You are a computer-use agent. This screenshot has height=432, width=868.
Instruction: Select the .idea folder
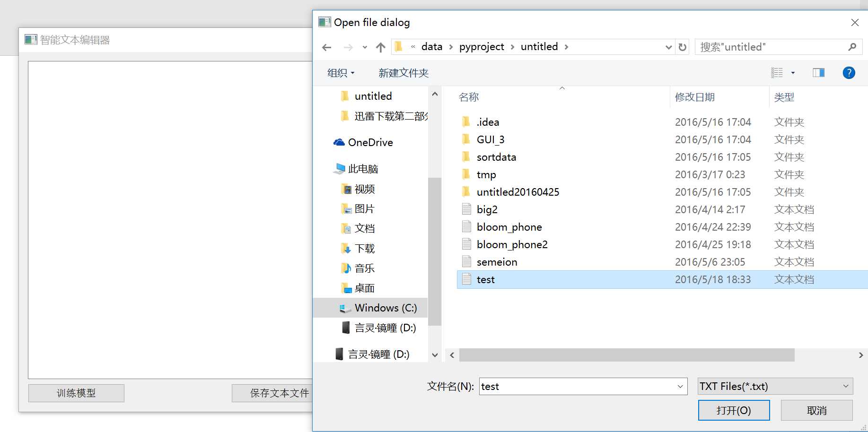pos(488,122)
